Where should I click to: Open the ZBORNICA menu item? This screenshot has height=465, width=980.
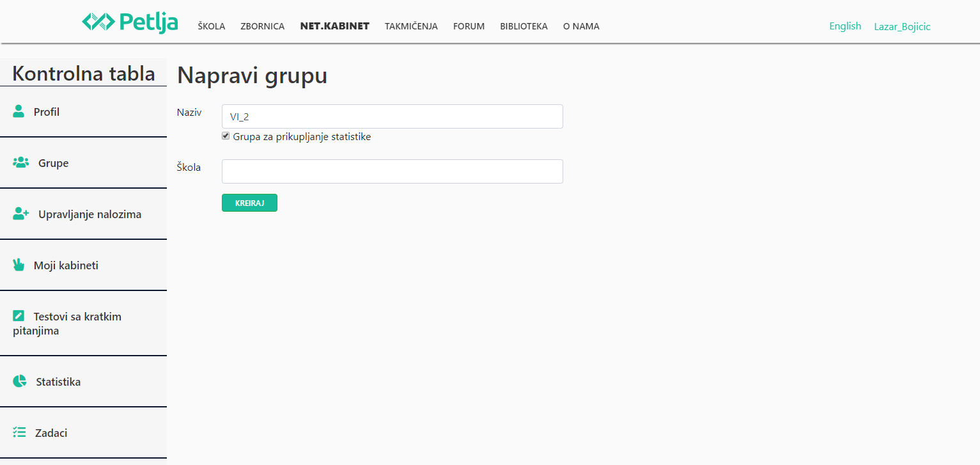coord(262,26)
